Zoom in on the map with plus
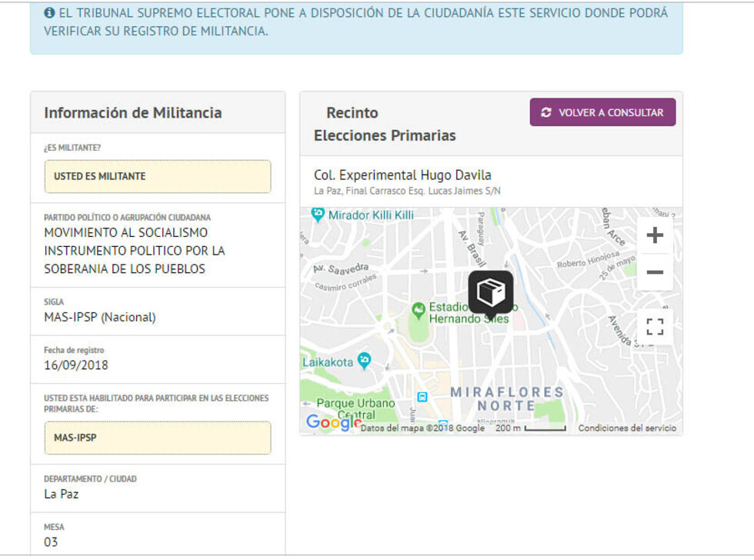Image resolution: width=754 pixels, height=560 pixels. point(655,235)
